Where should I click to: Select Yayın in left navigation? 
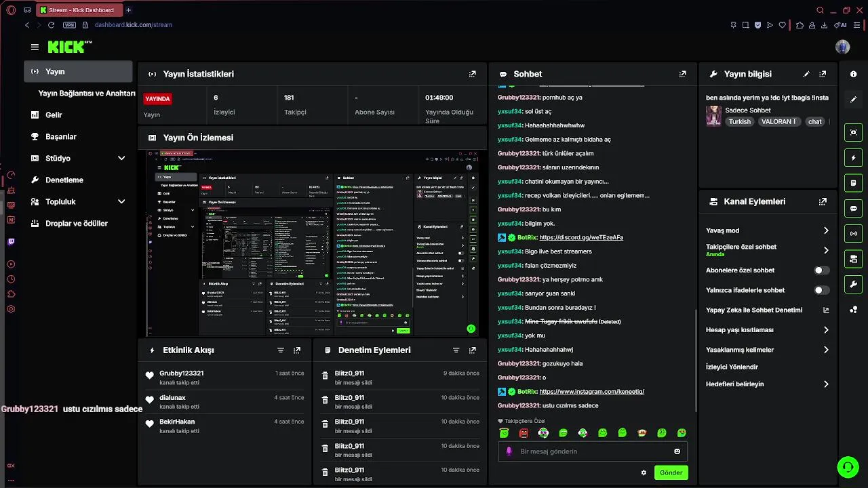point(78,71)
